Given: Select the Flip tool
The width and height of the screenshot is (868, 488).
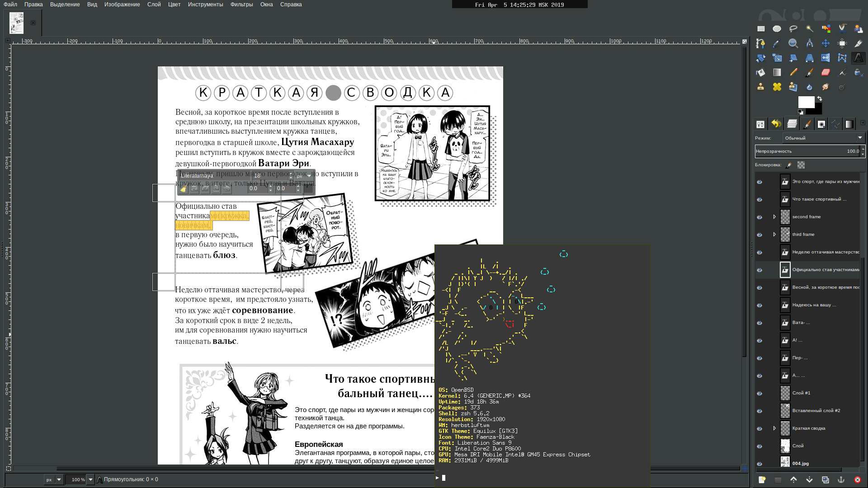Looking at the screenshot, I should pos(826,58).
